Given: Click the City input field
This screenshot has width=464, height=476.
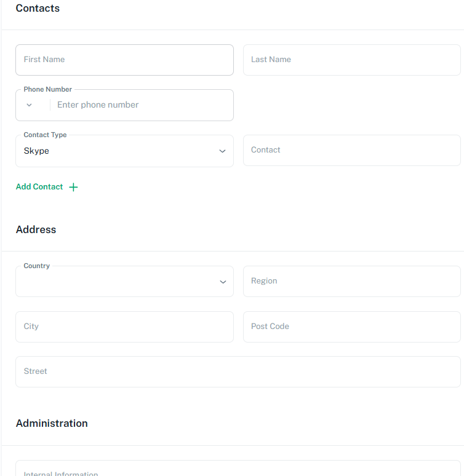Looking at the screenshot, I should click(124, 327).
